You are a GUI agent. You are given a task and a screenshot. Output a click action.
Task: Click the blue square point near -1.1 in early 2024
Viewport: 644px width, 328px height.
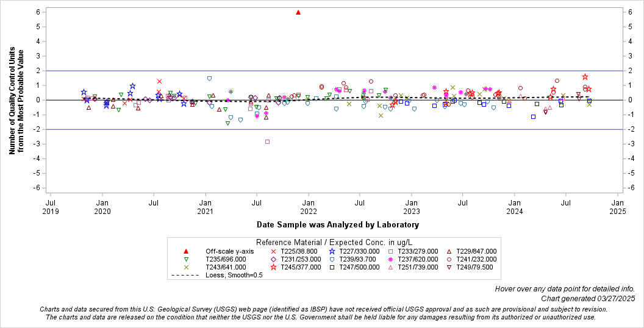[x=534, y=116]
